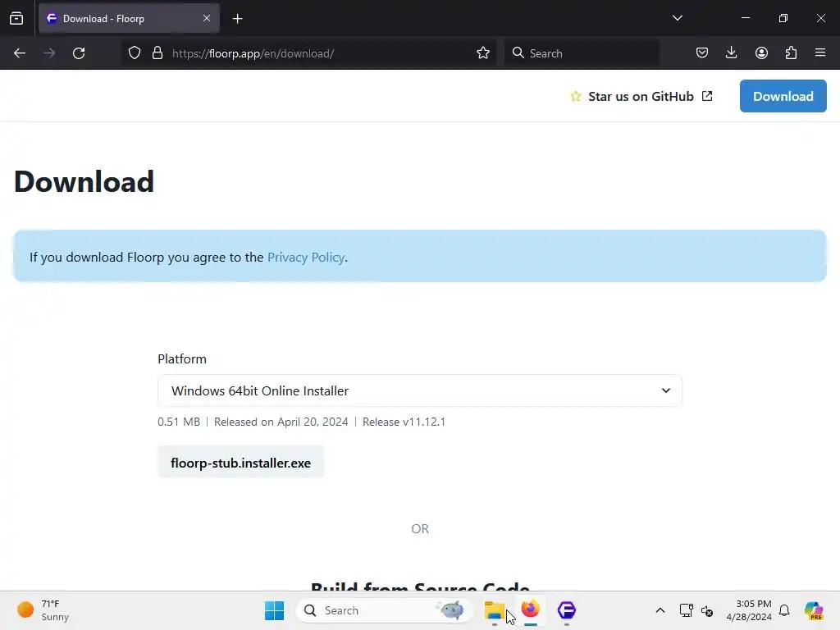
Task: View site security via the padlock icon
Action: pyautogui.click(x=157, y=53)
